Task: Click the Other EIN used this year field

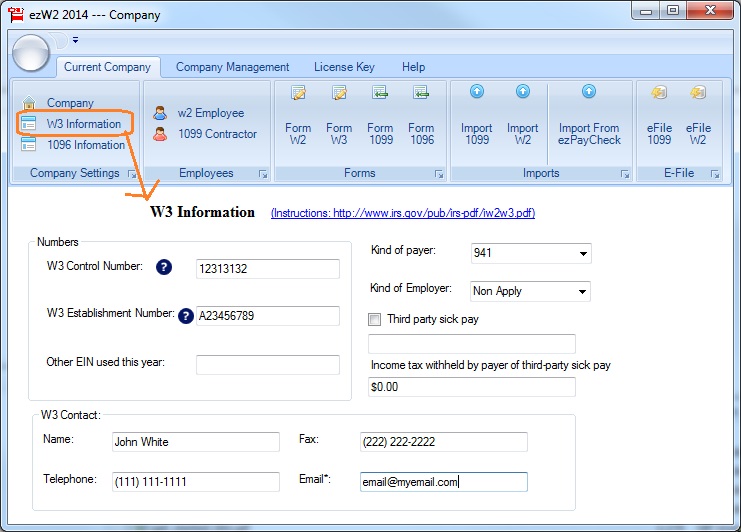Action: pos(268,365)
